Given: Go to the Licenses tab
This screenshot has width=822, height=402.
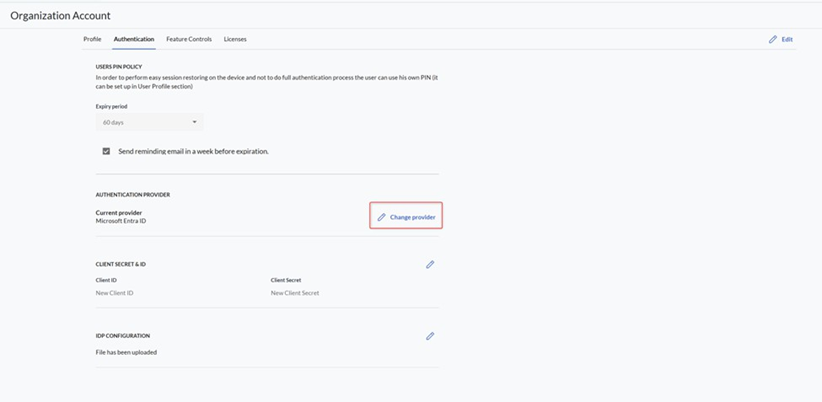Looking at the screenshot, I should point(235,39).
